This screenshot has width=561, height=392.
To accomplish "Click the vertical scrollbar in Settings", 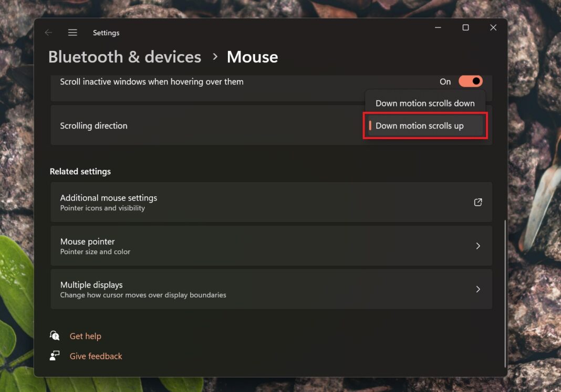I will coord(505,294).
